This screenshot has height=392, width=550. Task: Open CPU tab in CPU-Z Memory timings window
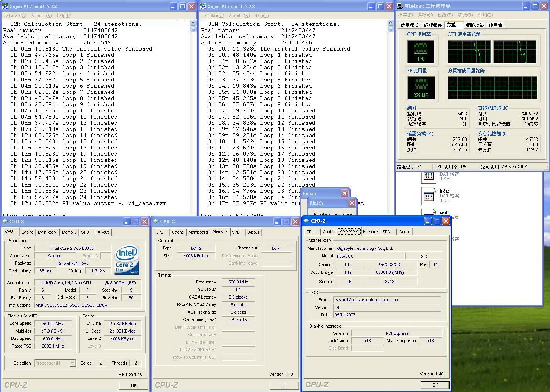point(160,232)
